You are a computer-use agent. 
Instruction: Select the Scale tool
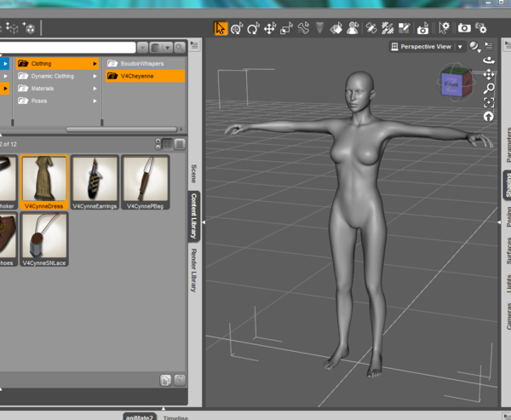(286, 28)
